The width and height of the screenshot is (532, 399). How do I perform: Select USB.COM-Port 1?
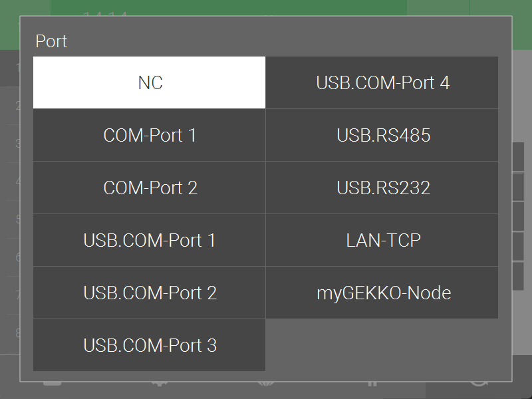[150, 240]
